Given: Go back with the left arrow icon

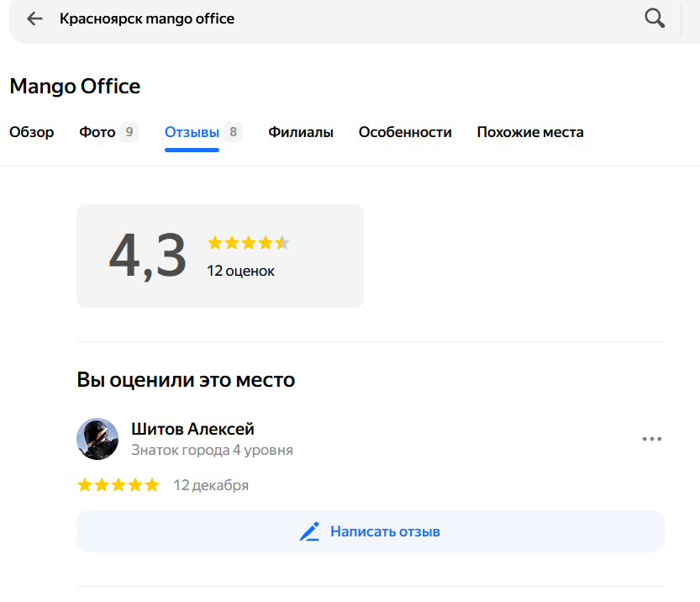Looking at the screenshot, I should coord(34,18).
